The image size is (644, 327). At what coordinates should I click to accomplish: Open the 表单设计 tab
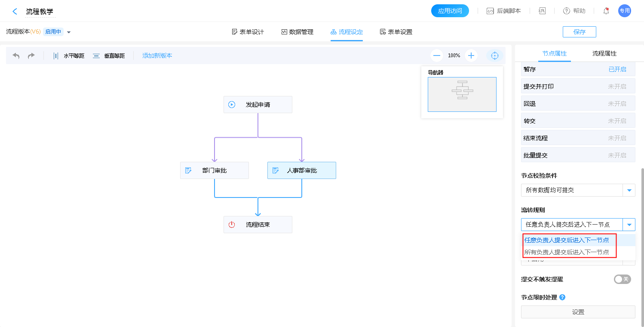248,32
